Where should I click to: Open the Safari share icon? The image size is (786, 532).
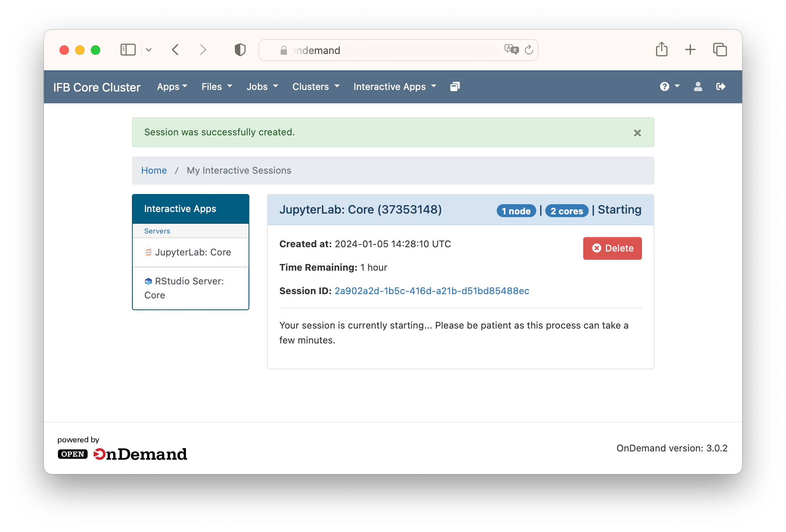pyautogui.click(x=662, y=49)
